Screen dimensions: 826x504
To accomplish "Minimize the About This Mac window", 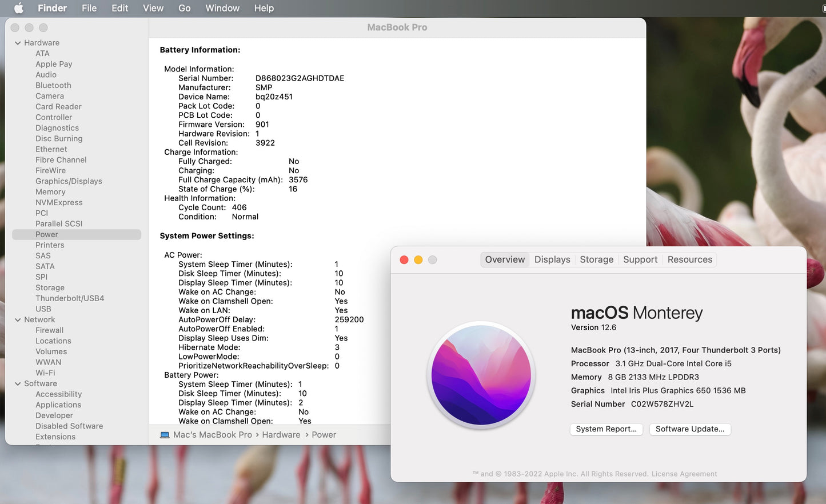I will tap(418, 260).
